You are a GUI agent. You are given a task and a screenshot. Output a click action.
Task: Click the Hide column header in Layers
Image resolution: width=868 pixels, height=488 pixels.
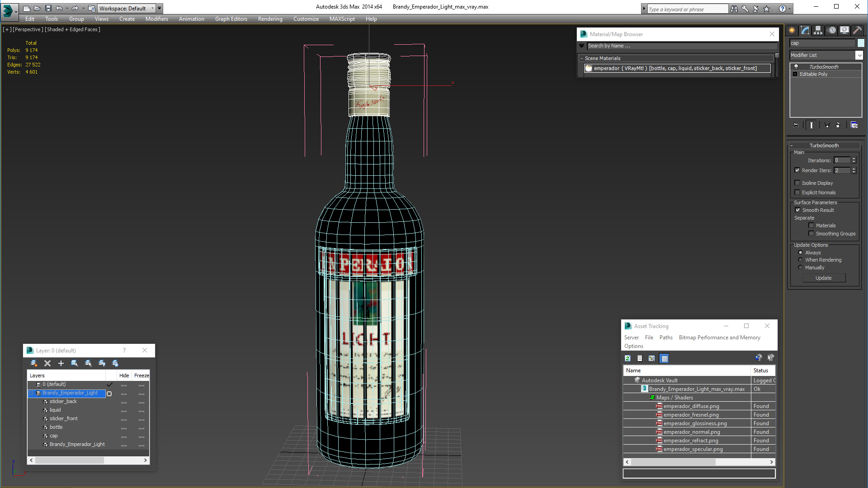(x=124, y=375)
